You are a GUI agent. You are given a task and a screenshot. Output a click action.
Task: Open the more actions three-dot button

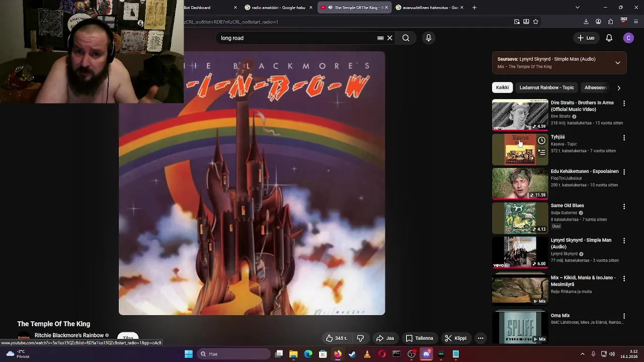click(x=480, y=338)
